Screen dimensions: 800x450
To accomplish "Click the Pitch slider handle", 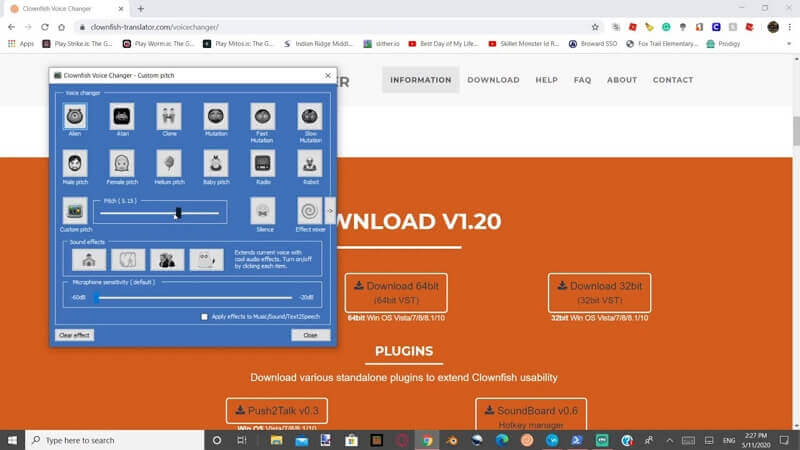I will pyautogui.click(x=178, y=213).
